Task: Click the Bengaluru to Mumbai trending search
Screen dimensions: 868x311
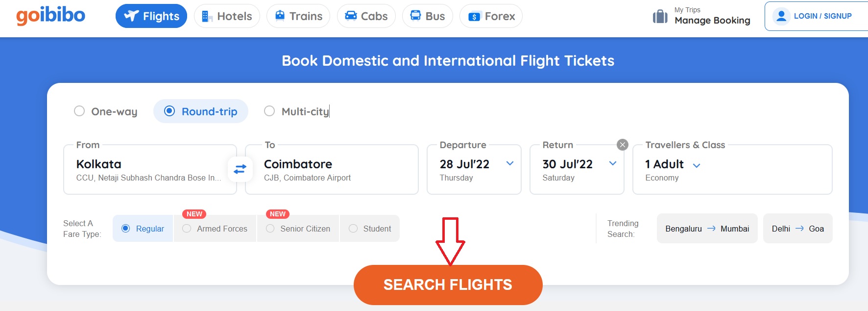Action: (x=707, y=229)
